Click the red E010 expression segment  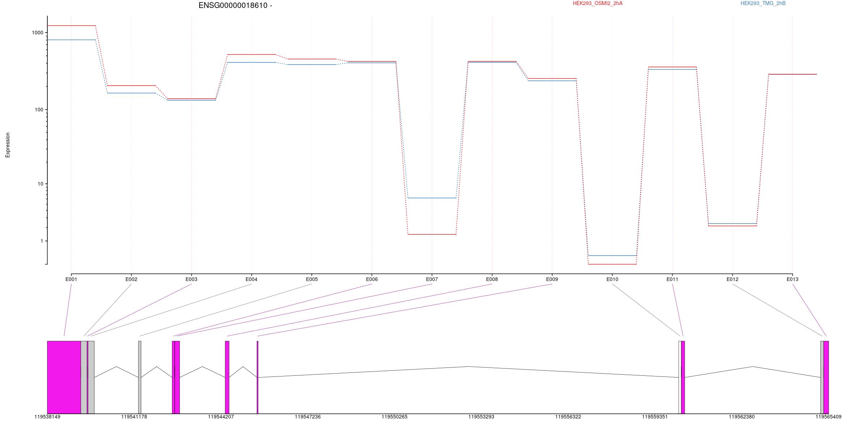click(x=612, y=264)
